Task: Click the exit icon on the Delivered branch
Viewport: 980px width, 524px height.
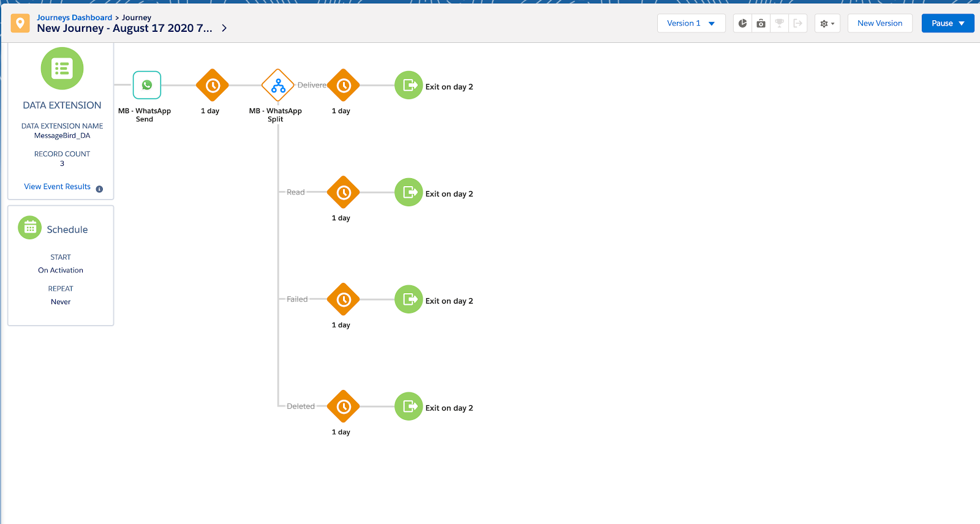Action: [409, 85]
